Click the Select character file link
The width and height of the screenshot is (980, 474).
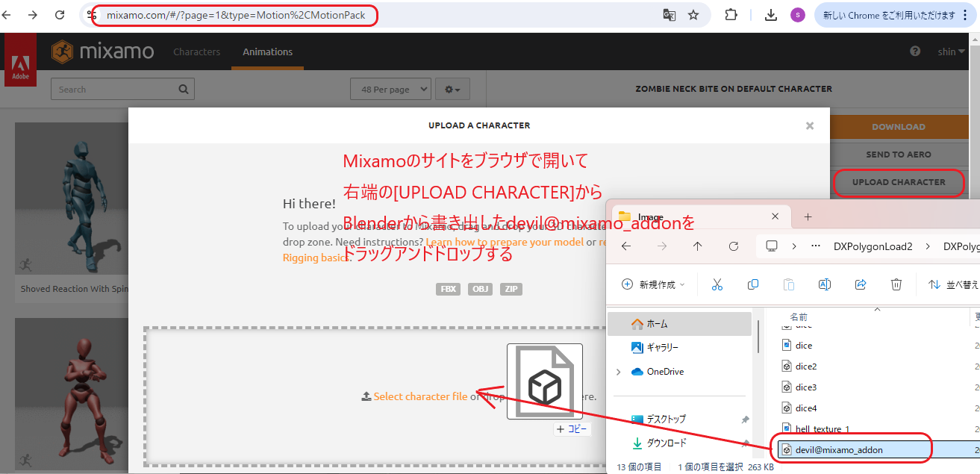coord(420,396)
